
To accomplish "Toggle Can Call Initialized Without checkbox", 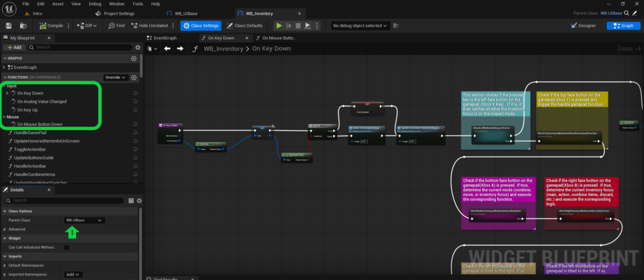I will 67,247.
